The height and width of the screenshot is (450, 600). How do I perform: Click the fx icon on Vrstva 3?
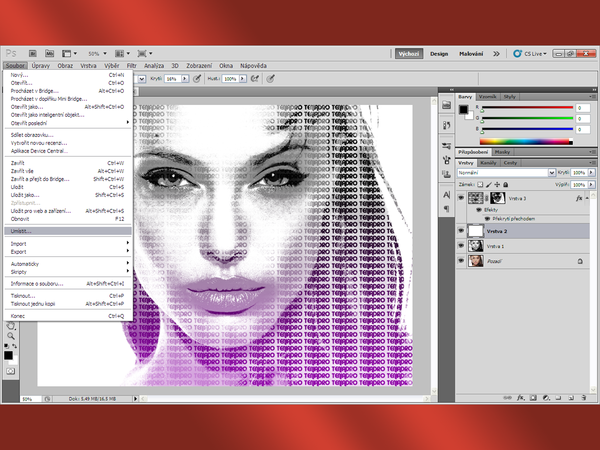pos(579,199)
